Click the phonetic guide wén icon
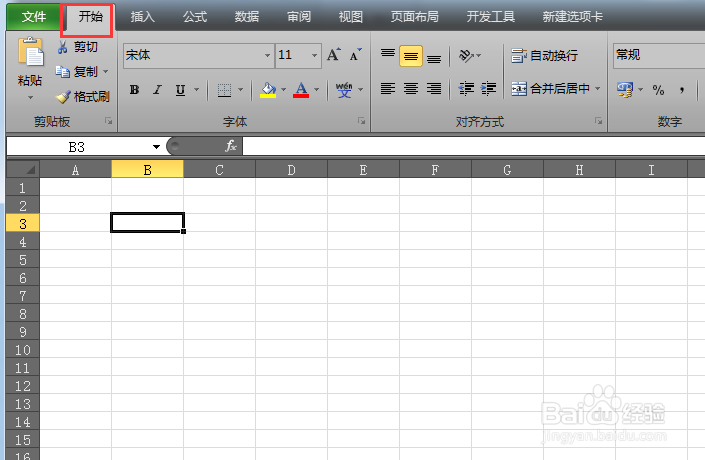705x460 pixels. coord(344,89)
